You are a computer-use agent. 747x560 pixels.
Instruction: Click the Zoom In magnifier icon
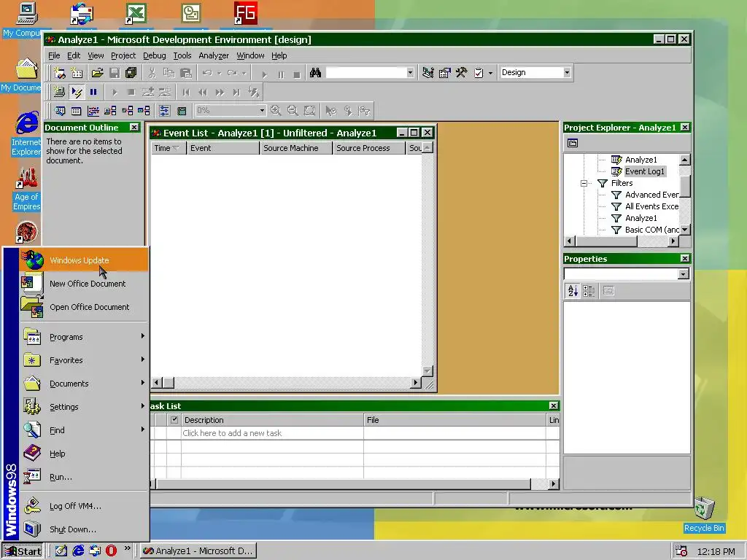point(276,111)
